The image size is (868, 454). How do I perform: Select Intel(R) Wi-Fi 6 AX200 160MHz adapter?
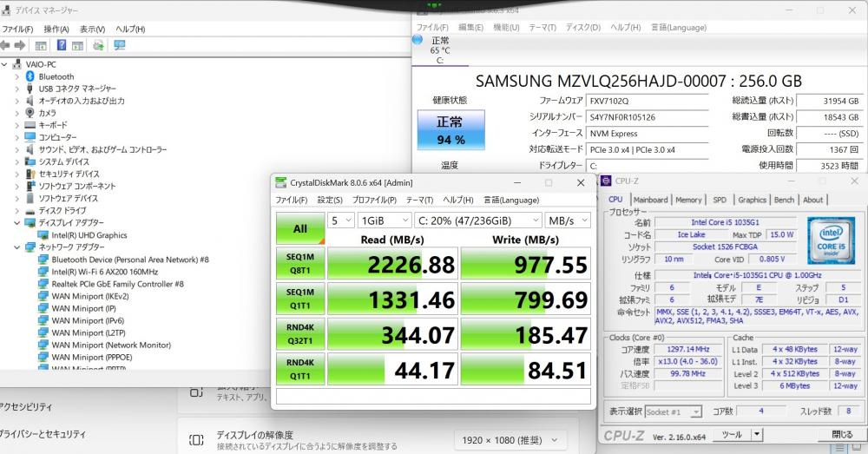pos(105,272)
